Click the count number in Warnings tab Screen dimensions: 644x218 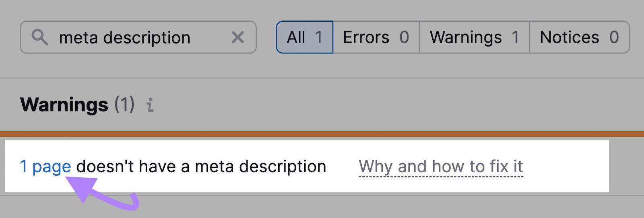515,37
